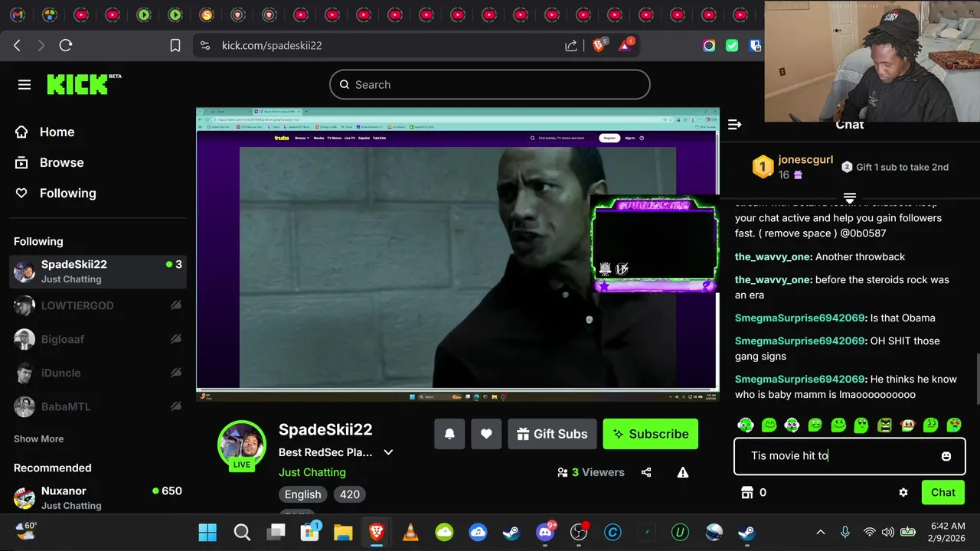
Task: Click Gift 1 sub to take 2nd
Action: [895, 167]
